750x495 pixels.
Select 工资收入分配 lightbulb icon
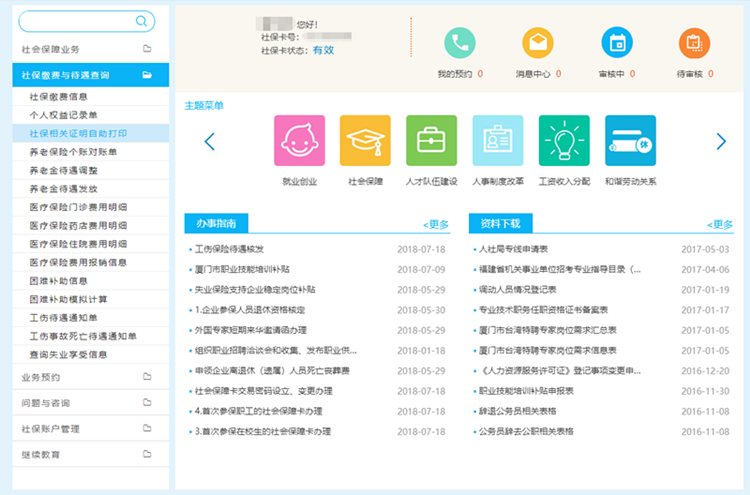tap(564, 141)
